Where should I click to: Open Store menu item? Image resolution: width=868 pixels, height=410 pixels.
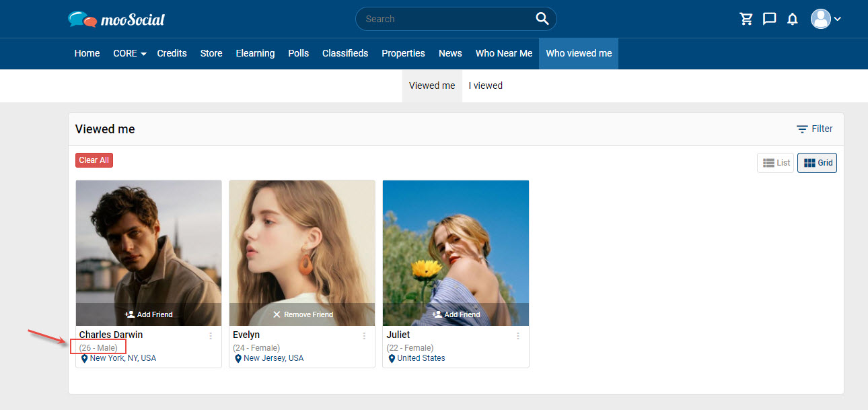[211, 53]
